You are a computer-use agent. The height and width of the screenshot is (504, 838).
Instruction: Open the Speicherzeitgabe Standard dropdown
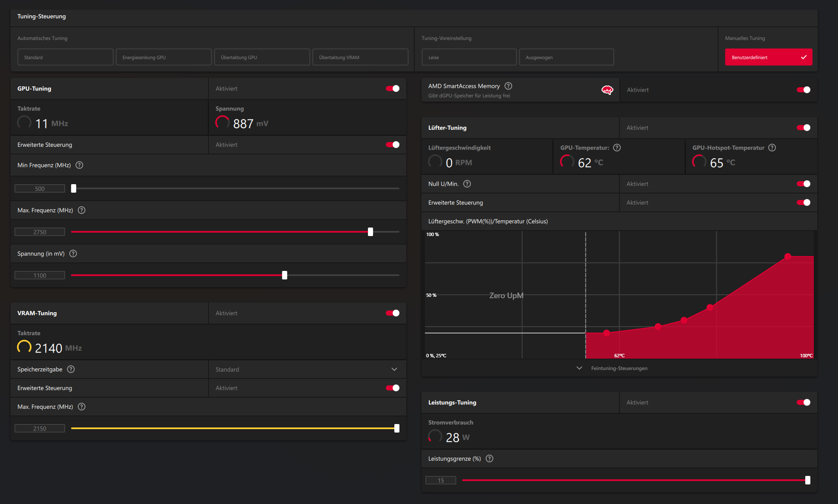(x=307, y=369)
